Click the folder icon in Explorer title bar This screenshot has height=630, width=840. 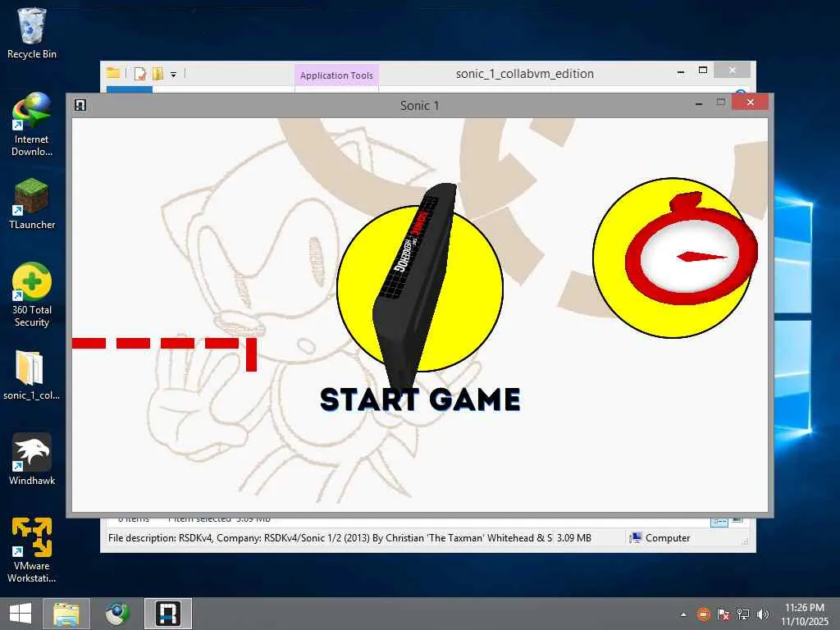coord(112,73)
